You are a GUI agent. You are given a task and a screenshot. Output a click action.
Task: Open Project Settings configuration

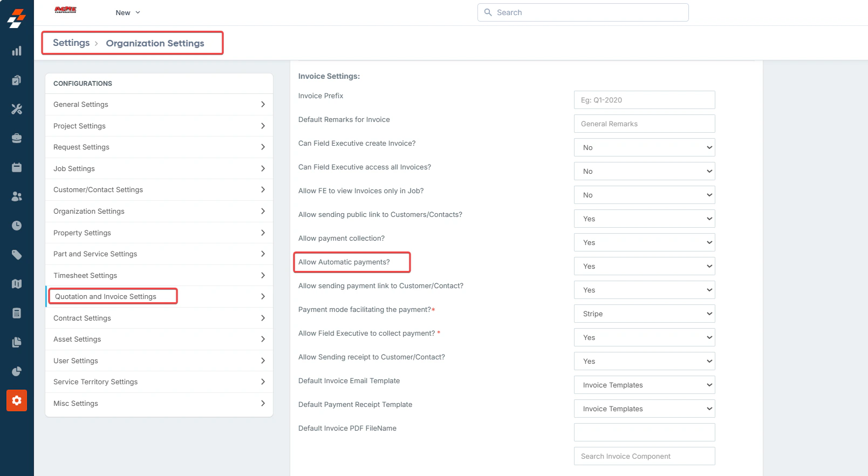click(x=159, y=126)
